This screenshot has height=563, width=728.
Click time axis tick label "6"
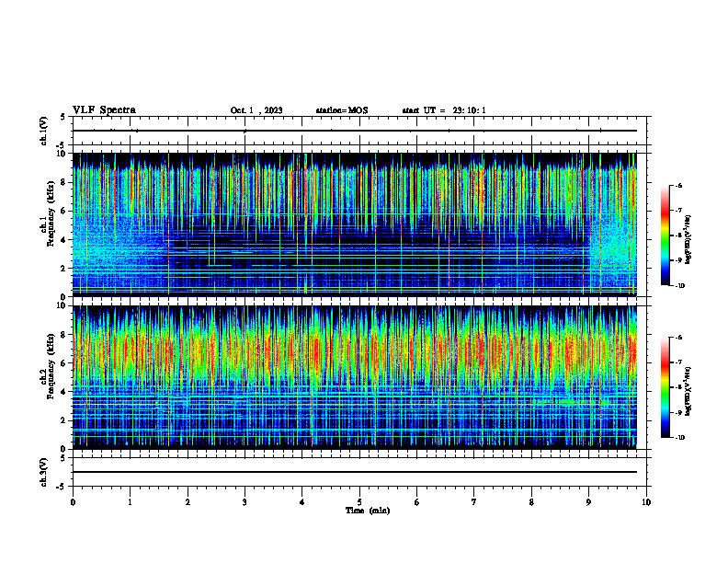coord(416,502)
